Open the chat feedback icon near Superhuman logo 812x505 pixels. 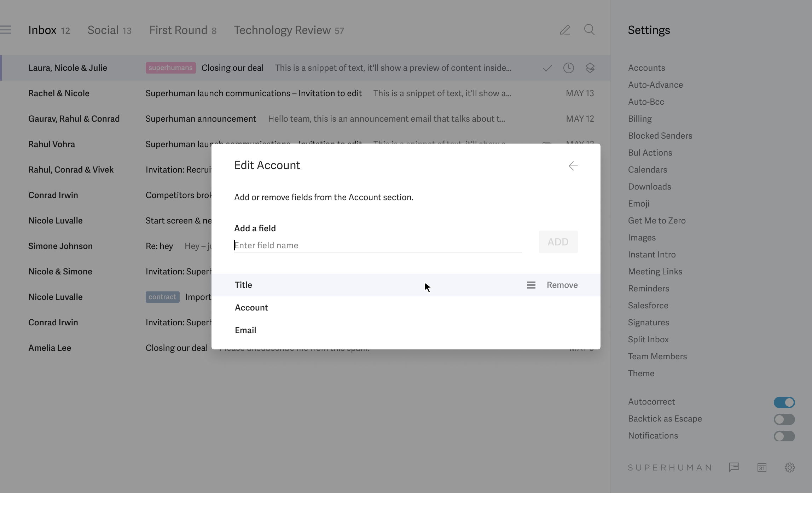(x=734, y=467)
